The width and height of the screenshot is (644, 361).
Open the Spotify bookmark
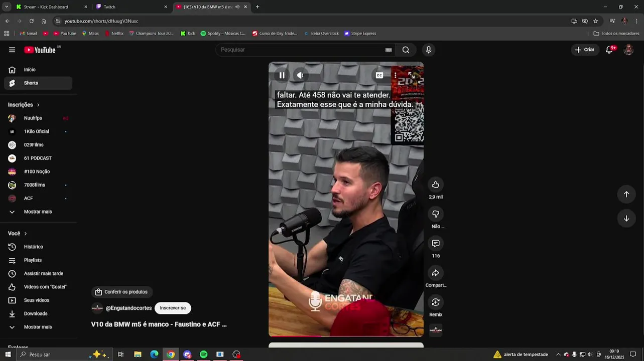pyautogui.click(x=223, y=34)
